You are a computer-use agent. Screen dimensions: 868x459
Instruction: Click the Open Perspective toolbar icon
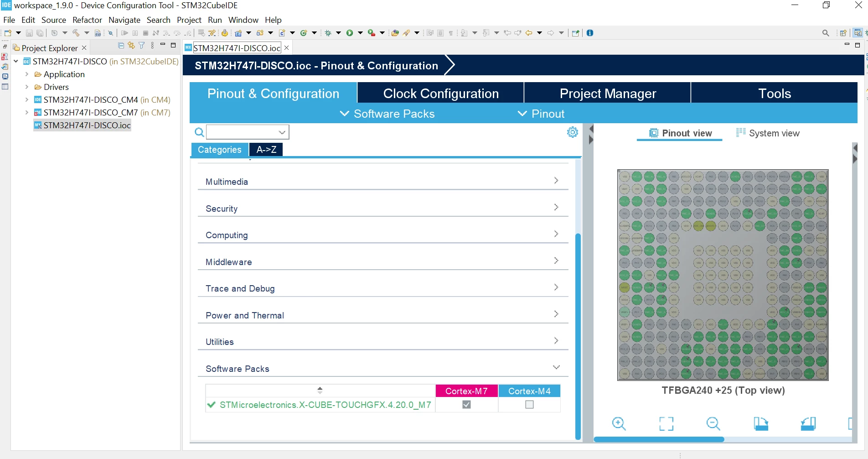(843, 33)
